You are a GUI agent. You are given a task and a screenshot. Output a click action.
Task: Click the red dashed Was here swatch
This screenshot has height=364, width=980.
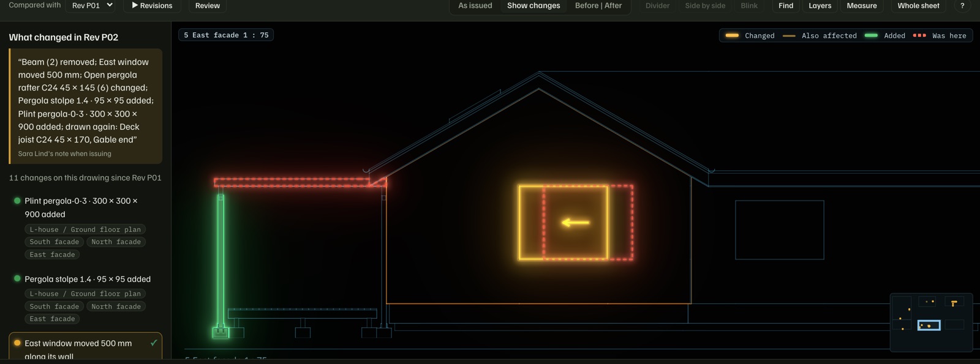919,35
